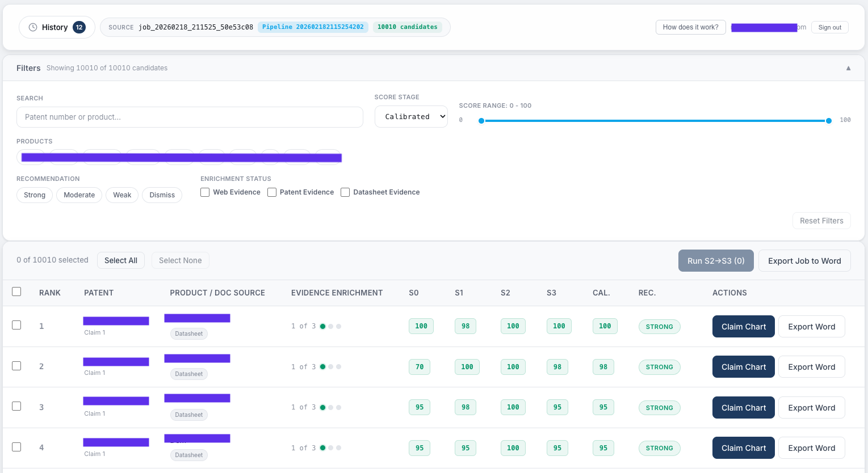Click the 12 count badge on History
Screen dimensions: 868x473
pyautogui.click(x=79, y=27)
